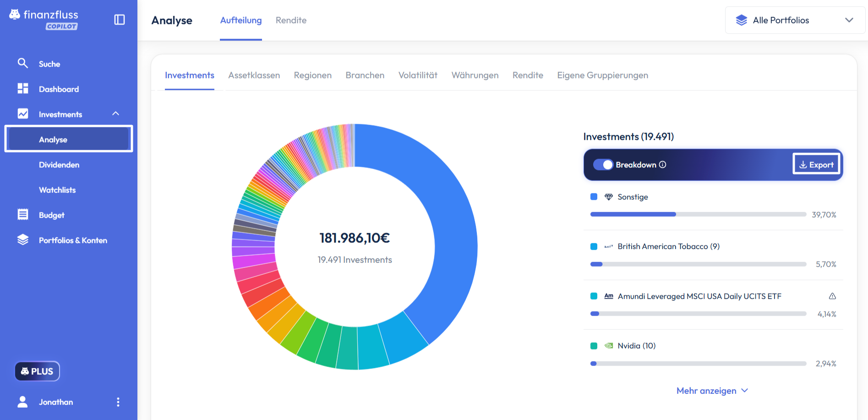The width and height of the screenshot is (868, 420).
Task: Click the Breakdown info circle icon
Action: (662, 165)
